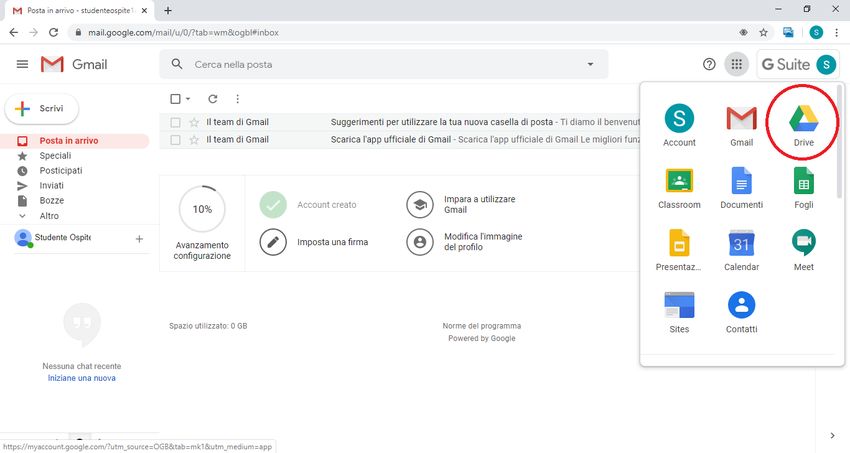The image size is (850, 453).
Task: Tick the checkbox of first Gmail email
Action: point(175,122)
